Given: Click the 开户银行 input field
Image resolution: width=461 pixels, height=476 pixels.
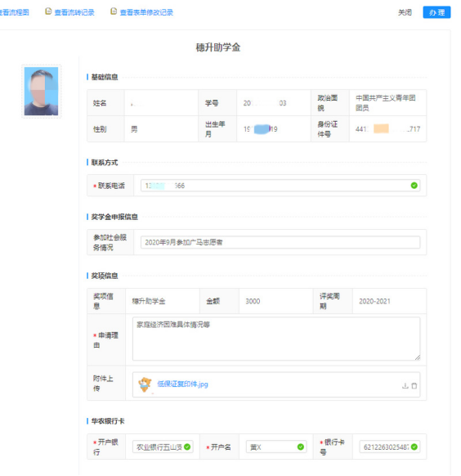Looking at the screenshot, I should [163, 447].
